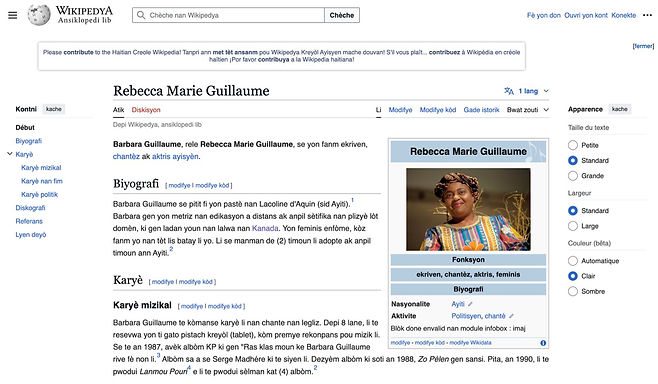Select Clair color mode

(x=573, y=276)
